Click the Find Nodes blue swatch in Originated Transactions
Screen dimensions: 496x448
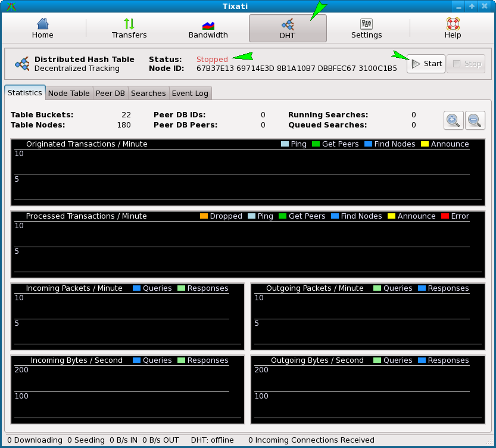pyautogui.click(x=368, y=144)
